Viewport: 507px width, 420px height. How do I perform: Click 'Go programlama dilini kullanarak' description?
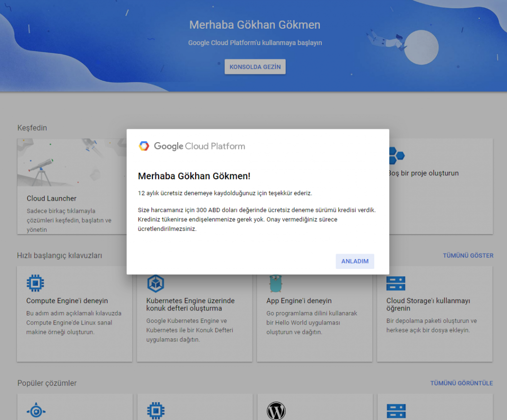(x=312, y=322)
